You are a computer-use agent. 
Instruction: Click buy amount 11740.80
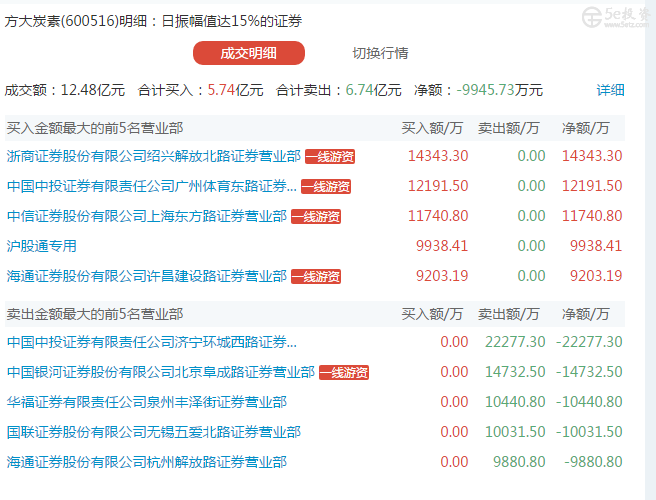(438, 216)
